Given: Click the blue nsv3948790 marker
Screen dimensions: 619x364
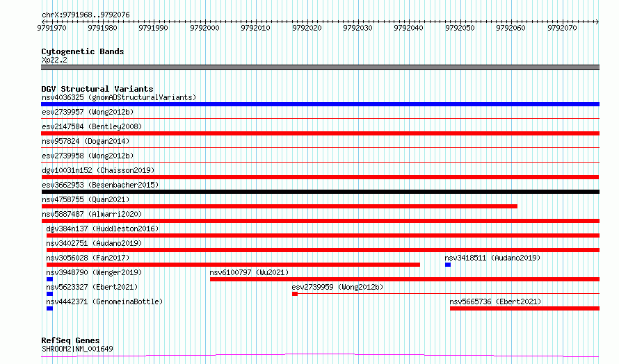Looking at the screenshot, I should 49,279.
